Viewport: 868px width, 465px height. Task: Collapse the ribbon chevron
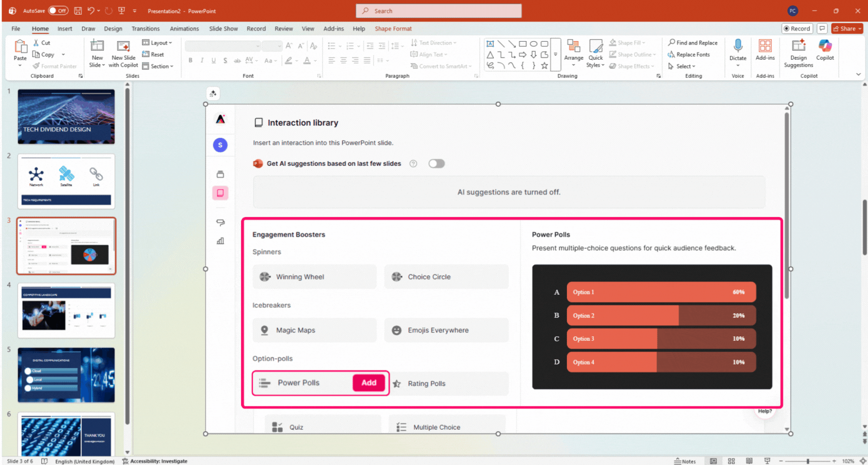[x=858, y=74]
